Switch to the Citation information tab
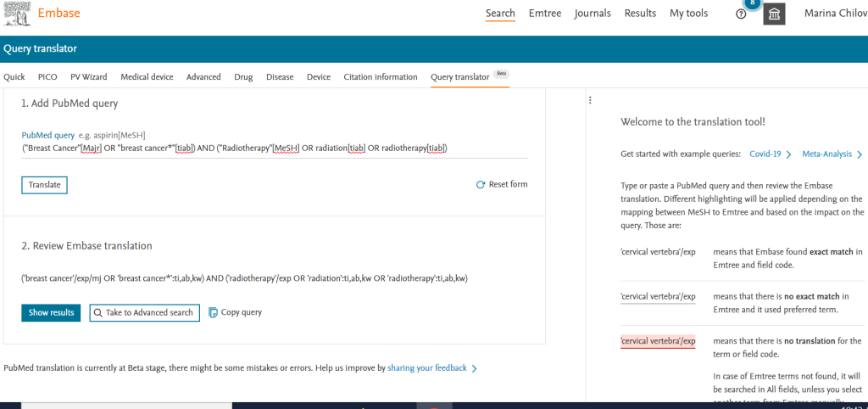 pos(381,77)
